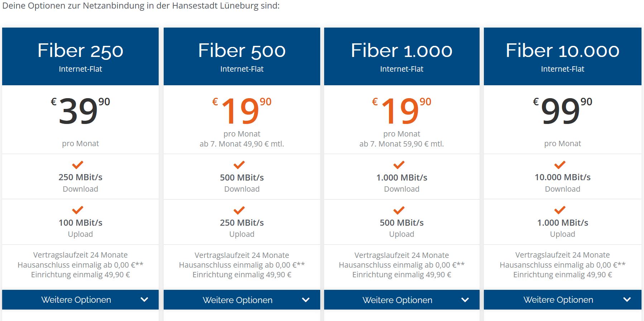Viewport: 644px width, 321px height.
Task: Click the download checkmark icon under Fiber 250
Action: 78,165
